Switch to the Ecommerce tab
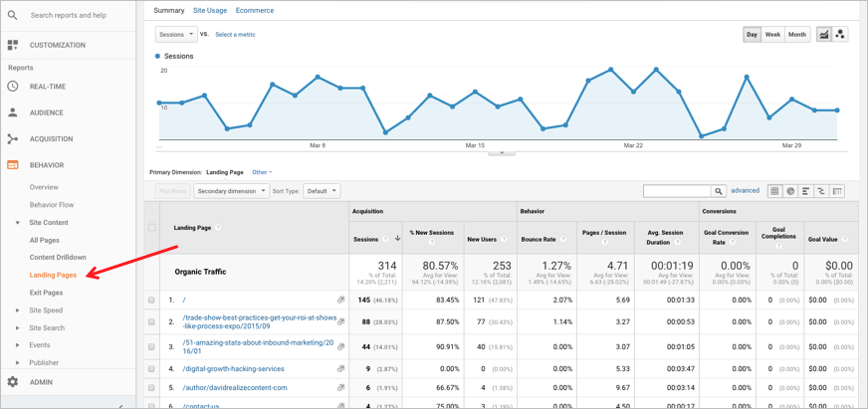The height and width of the screenshot is (409, 868). 255,10
